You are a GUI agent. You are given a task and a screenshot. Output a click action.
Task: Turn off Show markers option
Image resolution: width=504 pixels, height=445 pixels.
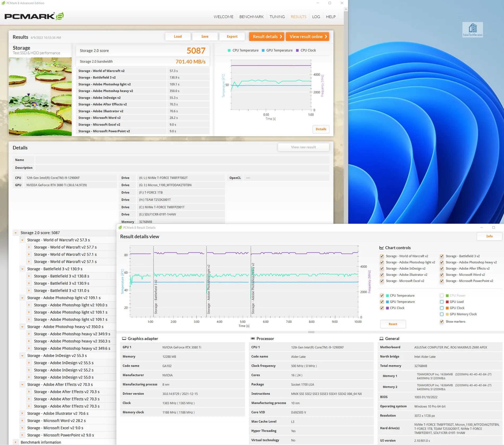click(x=442, y=322)
